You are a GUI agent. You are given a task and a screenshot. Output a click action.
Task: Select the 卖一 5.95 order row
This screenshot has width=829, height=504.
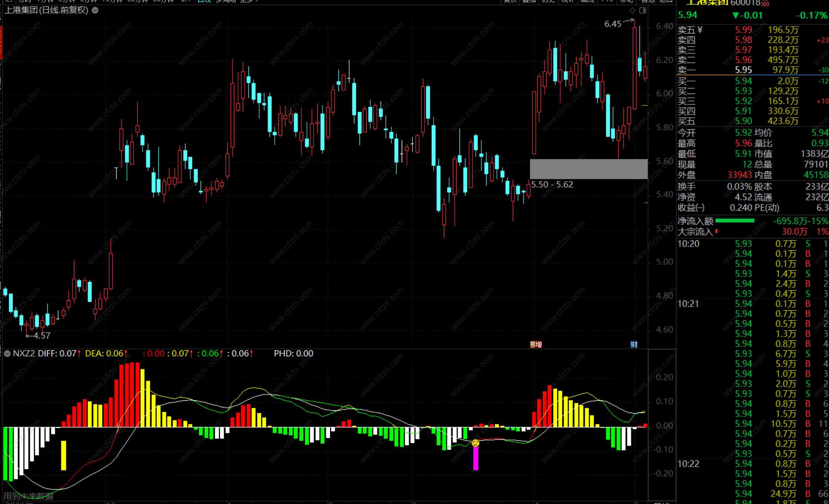(743, 70)
